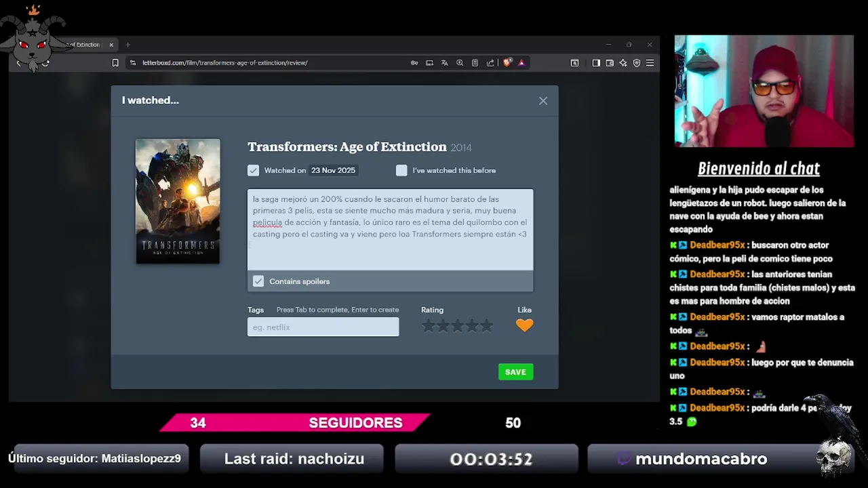Click the orange Like heart icon

tap(525, 326)
